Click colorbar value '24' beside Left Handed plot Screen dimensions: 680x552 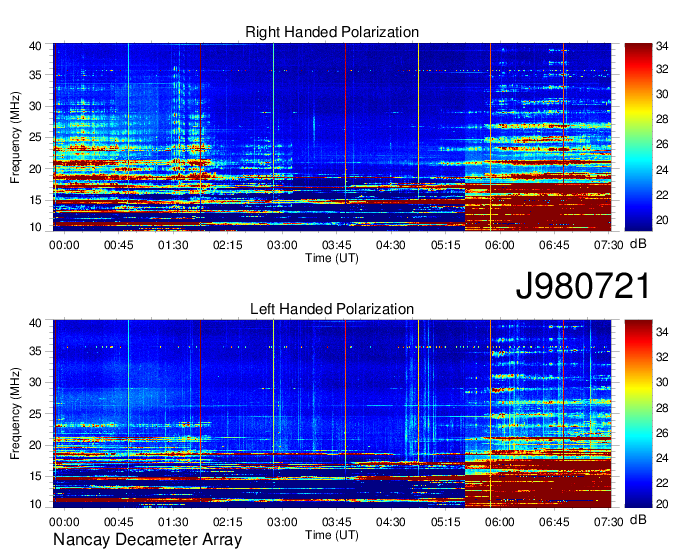[662, 458]
